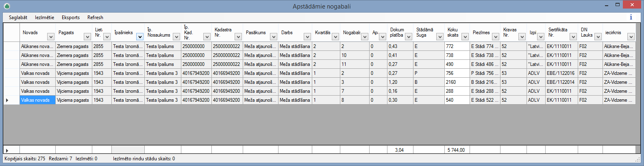The width and height of the screenshot is (644, 166).
Task: Select piezīmes cell 'E Stādi 774'
Action: click(x=485, y=46)
